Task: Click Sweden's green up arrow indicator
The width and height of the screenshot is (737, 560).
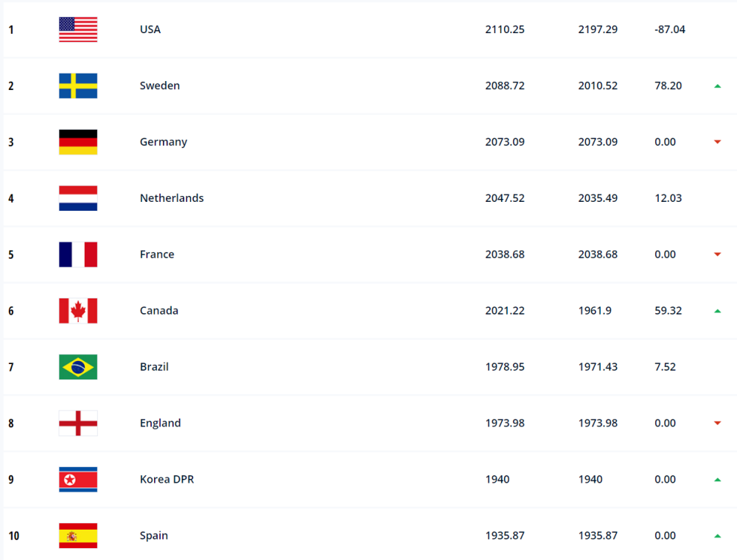Action: (x=717, y=86)
